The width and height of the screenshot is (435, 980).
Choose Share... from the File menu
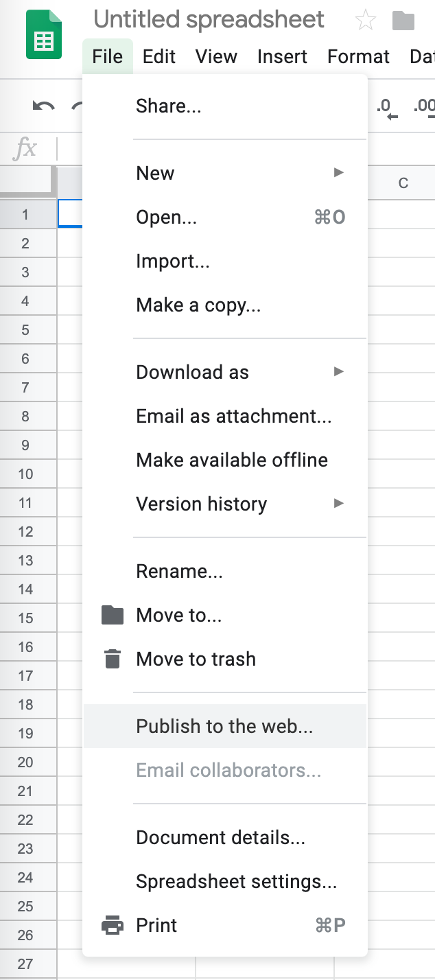[169, 106]
